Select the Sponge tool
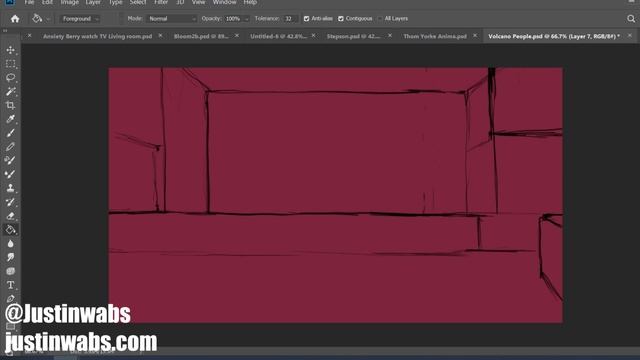The image size is (640, 360). point(11,271)
